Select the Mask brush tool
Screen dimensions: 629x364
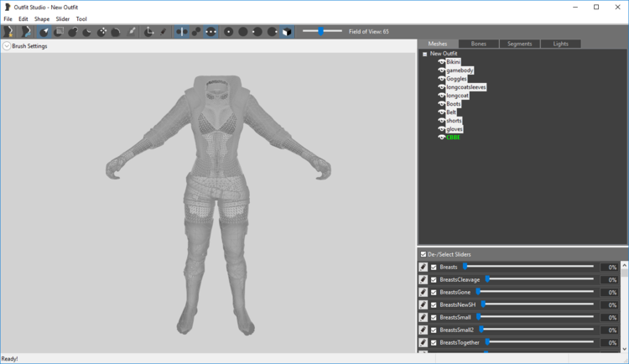click(59, 32)
